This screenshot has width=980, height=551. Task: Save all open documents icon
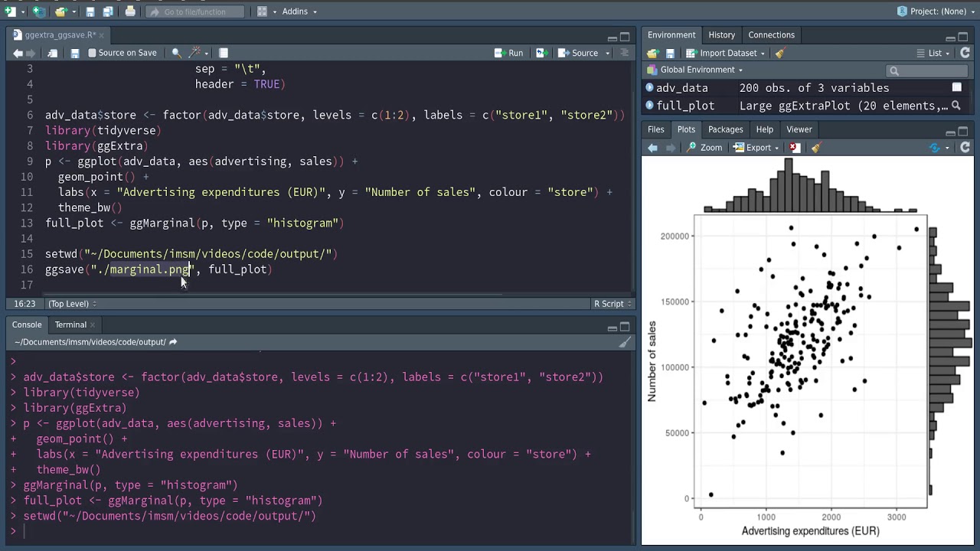(x=108, y=11)
